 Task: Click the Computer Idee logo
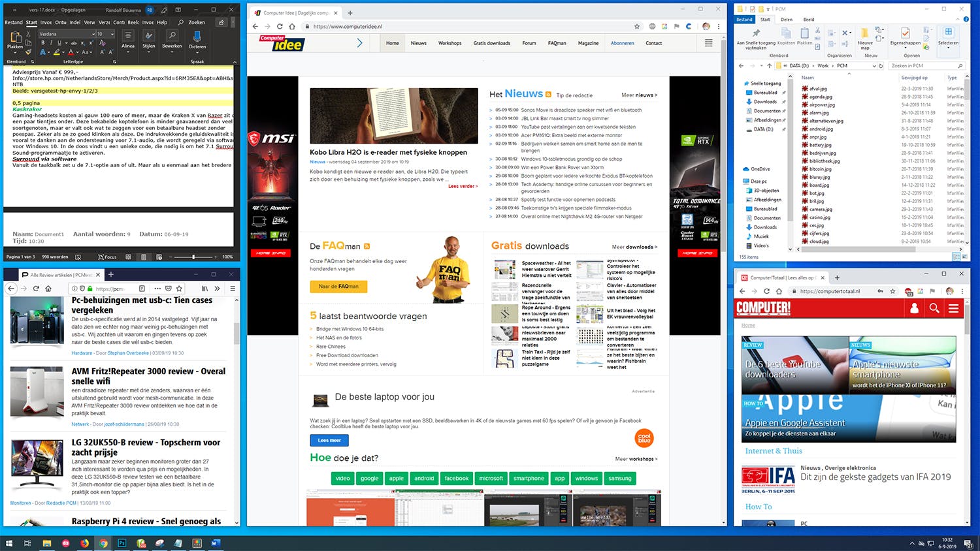point(282,43)
